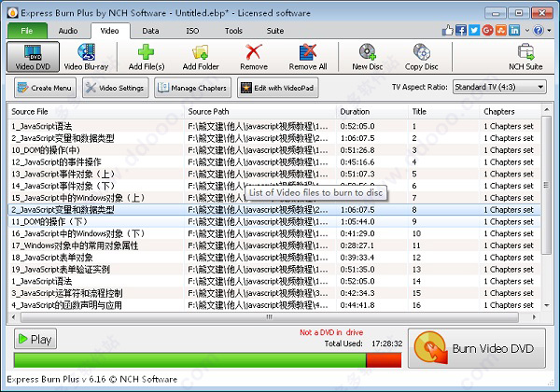Click the Play button
This screenshot has height=392, width=560.
35,339
